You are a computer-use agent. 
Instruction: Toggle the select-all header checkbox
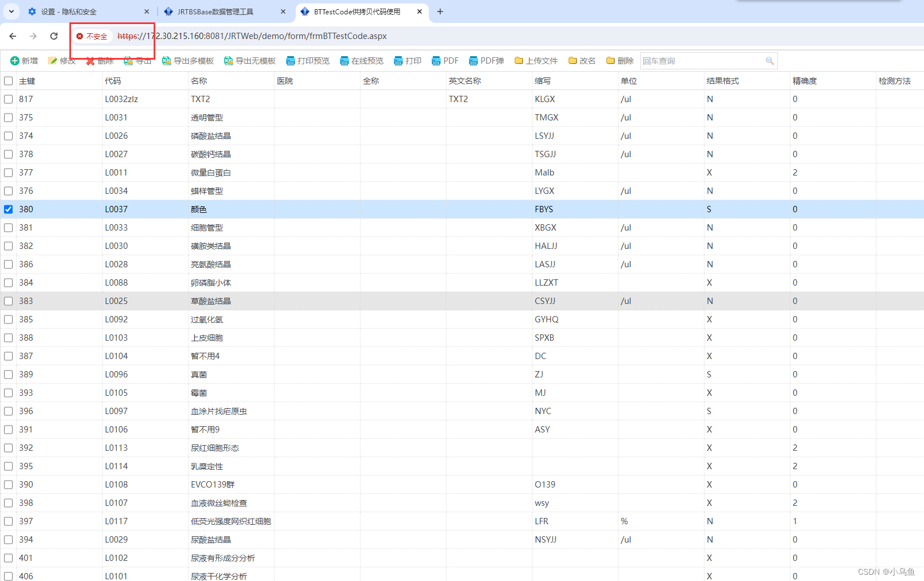[8, 81]
